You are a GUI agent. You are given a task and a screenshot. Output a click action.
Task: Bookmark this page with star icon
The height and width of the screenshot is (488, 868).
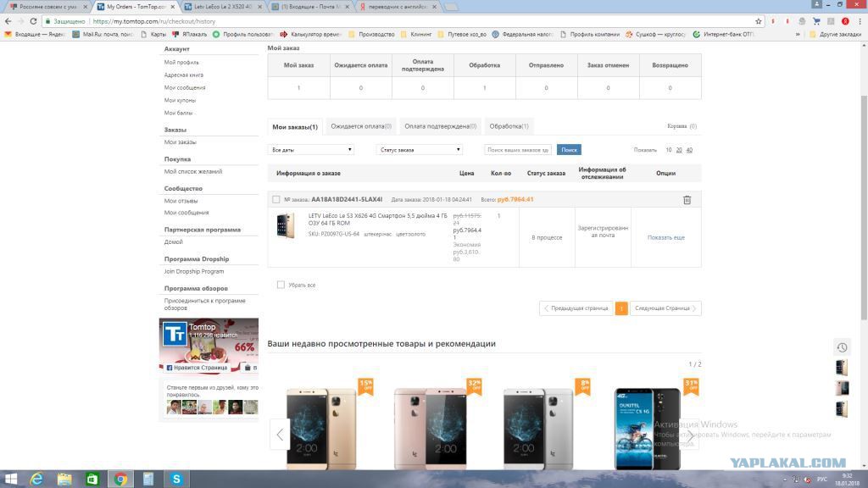pyautogui.click(x=759, y=21)
